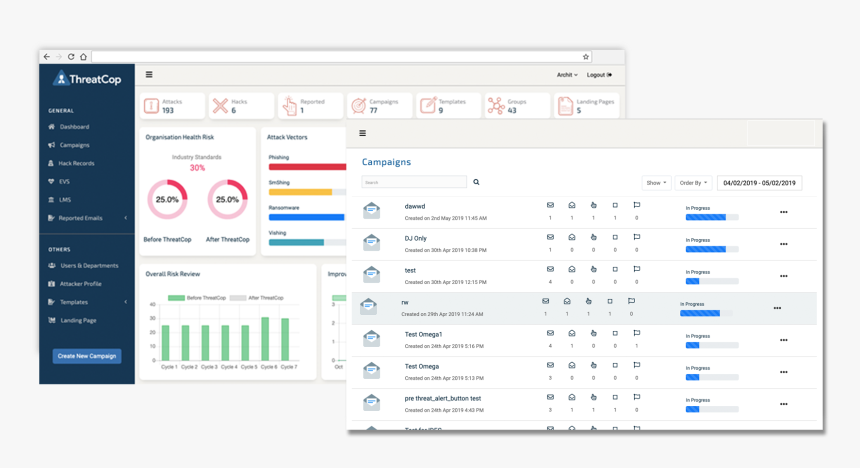Screen dimensions: 860x468
Task: Click the Cycle 6 bar in risk chart
Action: (265, 339)
